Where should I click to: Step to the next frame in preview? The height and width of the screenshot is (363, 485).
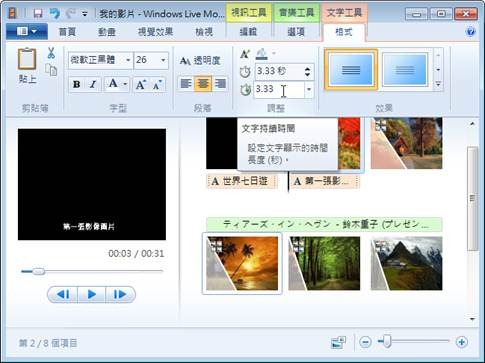coord(120,294)
